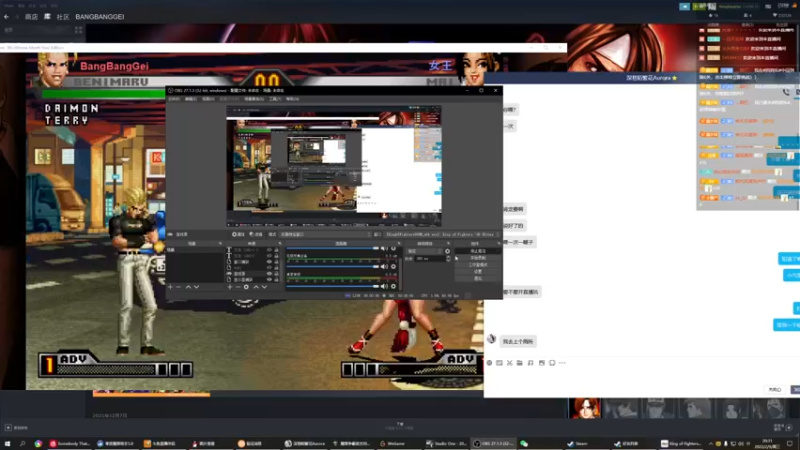This screenshot has width=800, height=450.
Task: Open source properties gear below Sources list
Action: pos(246,287)
